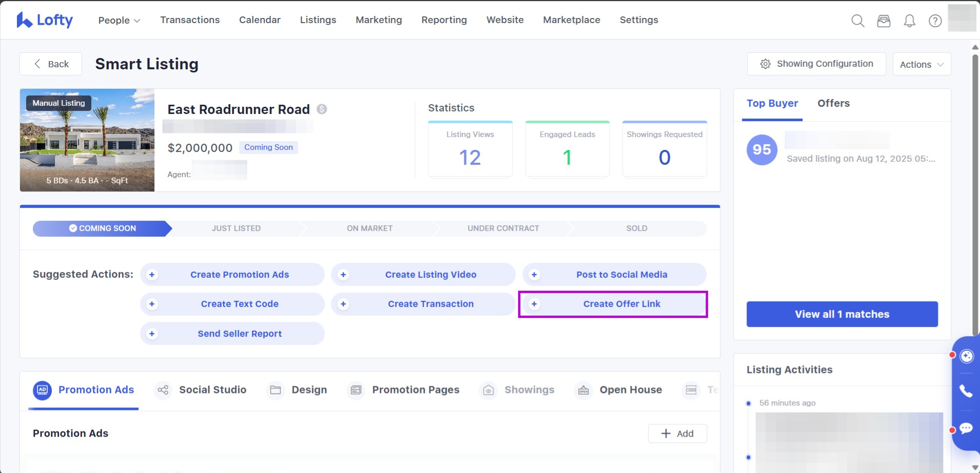Click the dollar badge beside East Roadrunner Road
This screenshot has width=980, height=473.
coord(322,109)
